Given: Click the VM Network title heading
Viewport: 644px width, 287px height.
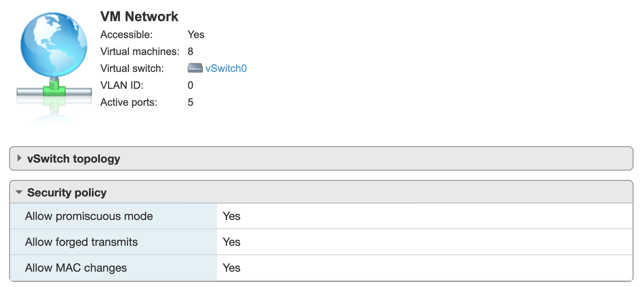Looking at the screenshot, I should pyautogui.click(x=139, y=16).
